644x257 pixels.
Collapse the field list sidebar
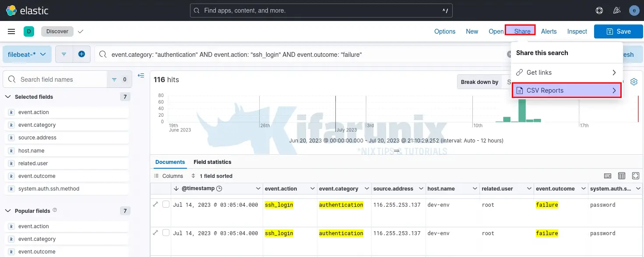click(141, 76)
